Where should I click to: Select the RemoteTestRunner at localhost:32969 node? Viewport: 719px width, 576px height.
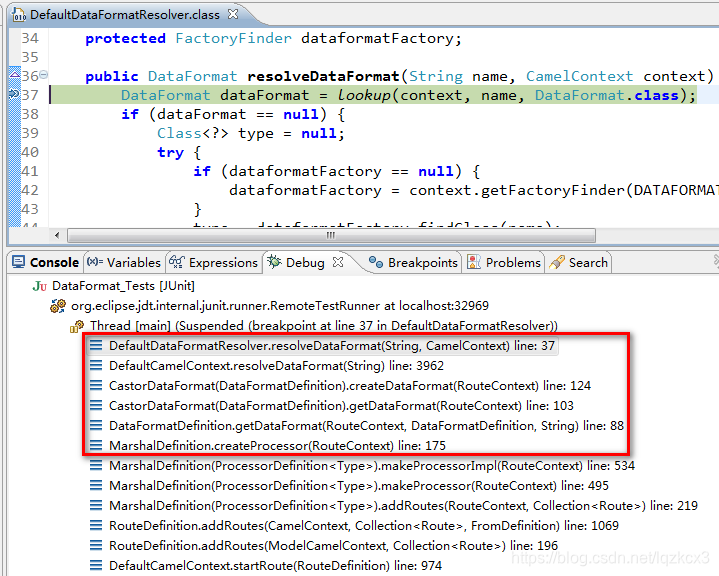pos(280,306)
